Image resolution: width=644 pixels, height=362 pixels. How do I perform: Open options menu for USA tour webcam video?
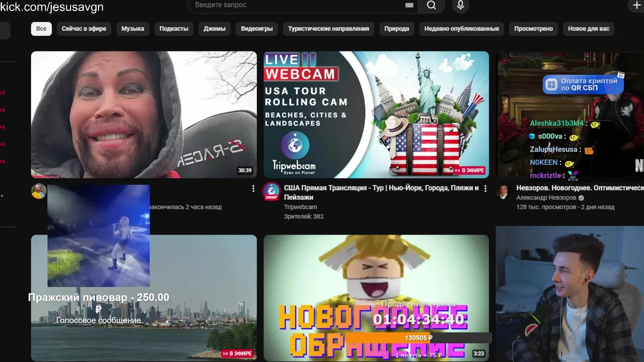coord(485,189)
